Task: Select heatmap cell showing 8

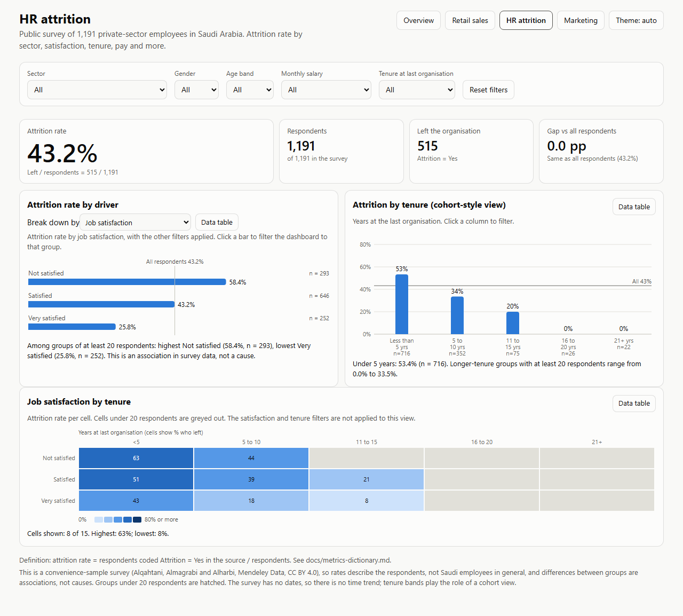Action: click(x=367, y=501)
